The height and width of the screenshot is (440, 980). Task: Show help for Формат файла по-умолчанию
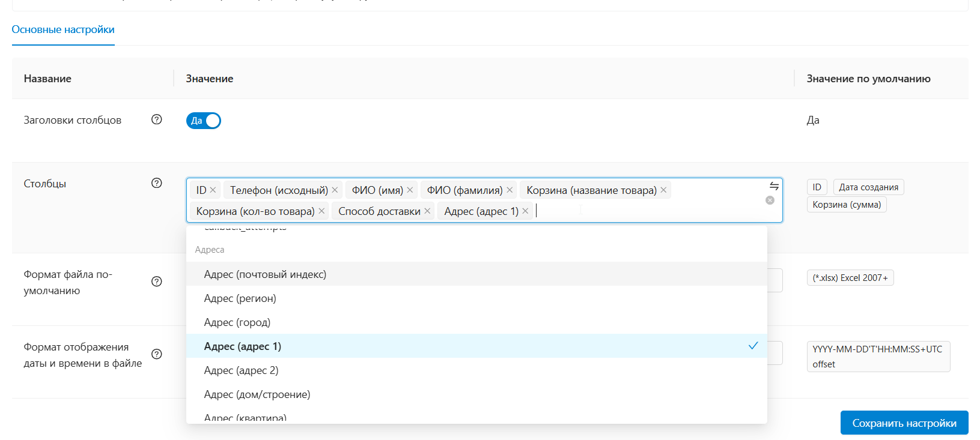pyautogui.click(x=157, y=282)
